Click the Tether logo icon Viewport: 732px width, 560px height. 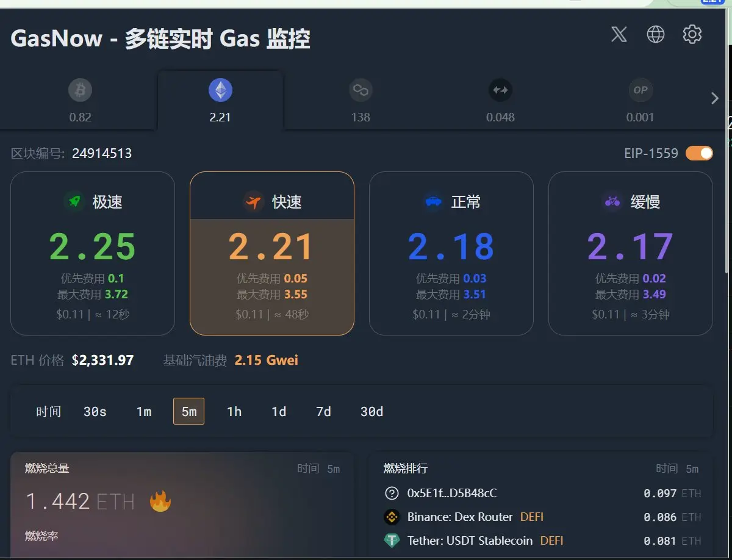(x=392, y=540)
